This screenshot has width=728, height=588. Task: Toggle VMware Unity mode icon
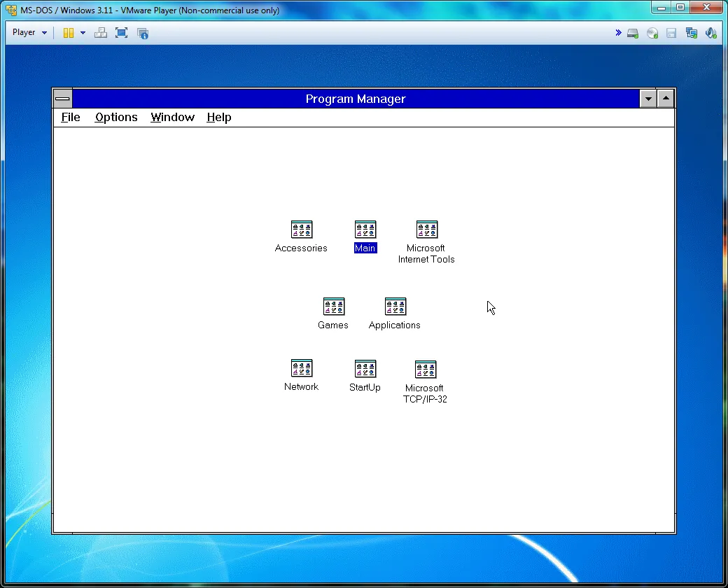click(143, 33)
